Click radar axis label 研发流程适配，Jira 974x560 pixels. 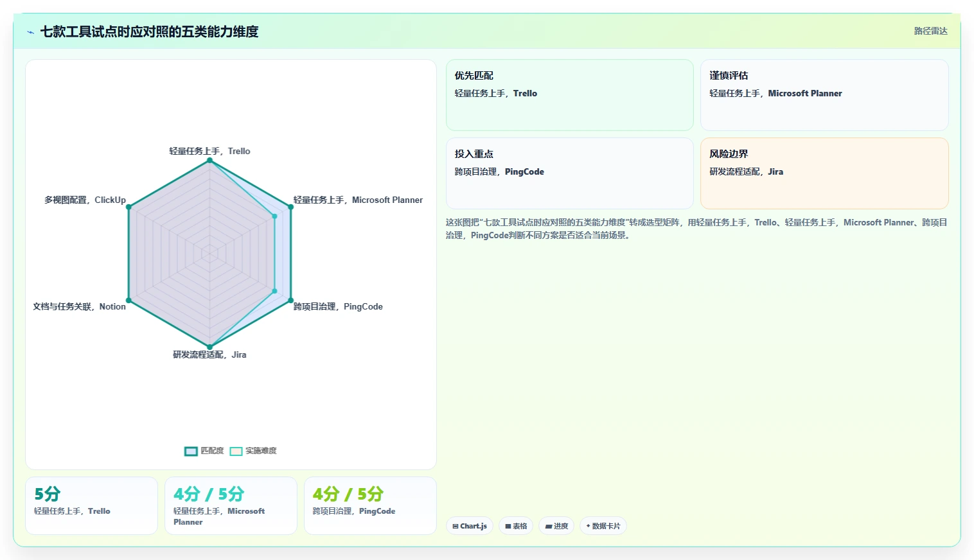209,354
